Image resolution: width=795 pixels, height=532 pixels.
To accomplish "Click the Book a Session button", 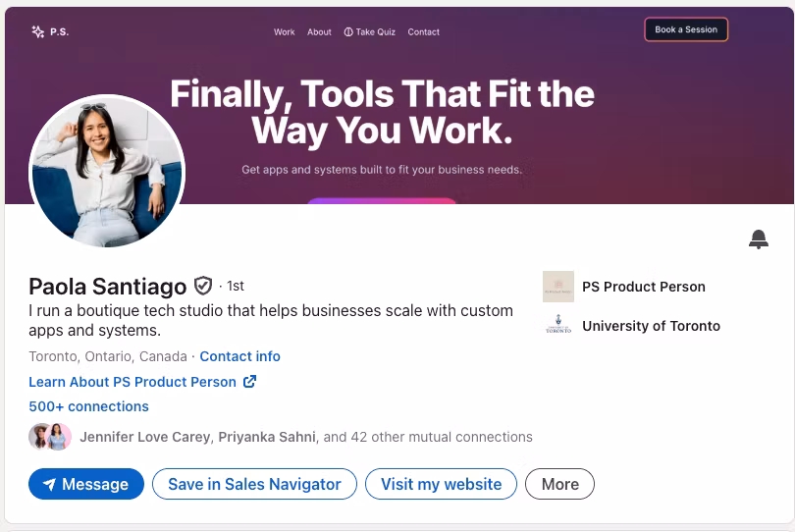I will [x=686, y=29].
